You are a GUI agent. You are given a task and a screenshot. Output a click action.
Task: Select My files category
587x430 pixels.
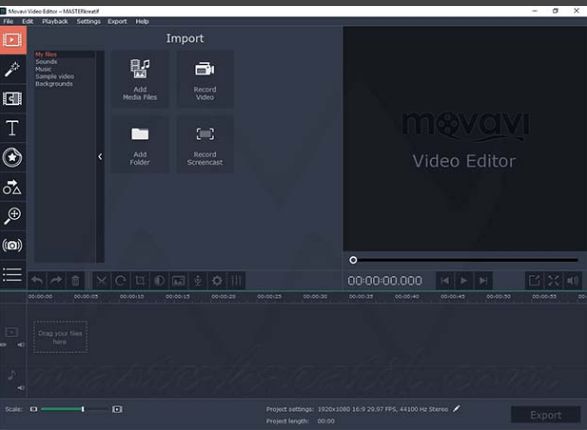click(x=46, y=54)
